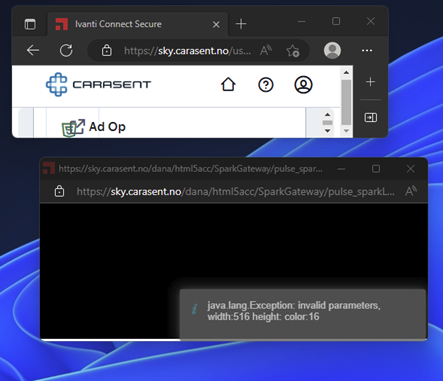The height and width of the screenshot is (381, 443).
Task: Select the Ivanti Connect Secure tab
Action: coord(138,24)
